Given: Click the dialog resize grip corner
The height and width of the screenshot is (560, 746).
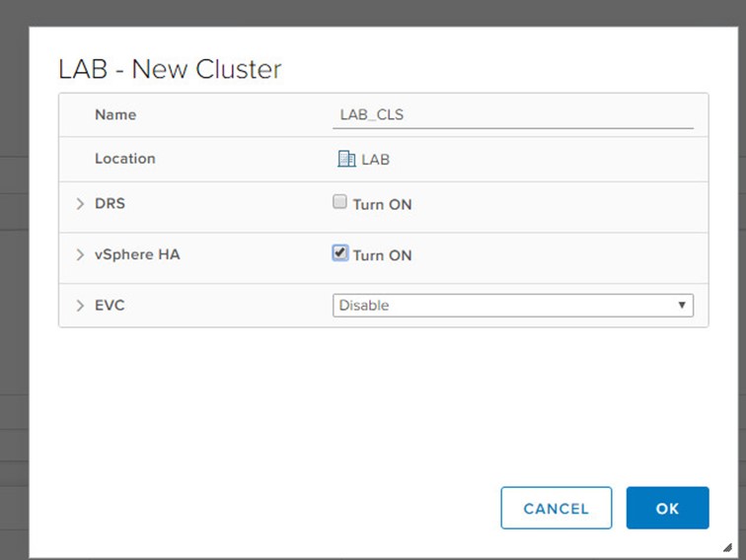Looking at the screenshot, I should pyautogui.click(x=726, y=545).
